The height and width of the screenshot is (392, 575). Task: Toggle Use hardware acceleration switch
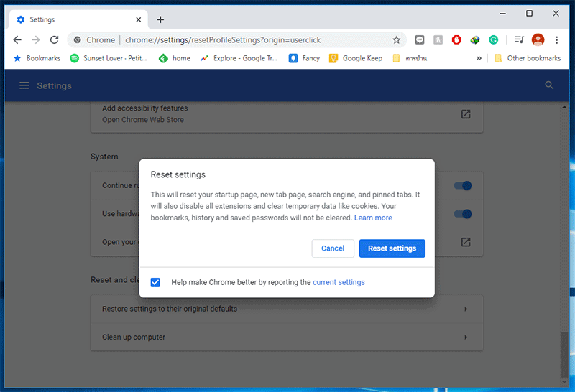[462, 213]
